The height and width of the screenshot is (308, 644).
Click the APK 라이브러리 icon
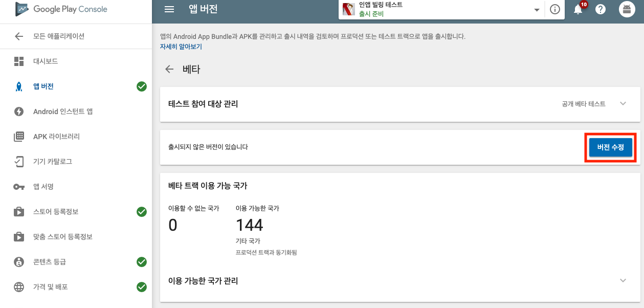[x=19, y=137]
